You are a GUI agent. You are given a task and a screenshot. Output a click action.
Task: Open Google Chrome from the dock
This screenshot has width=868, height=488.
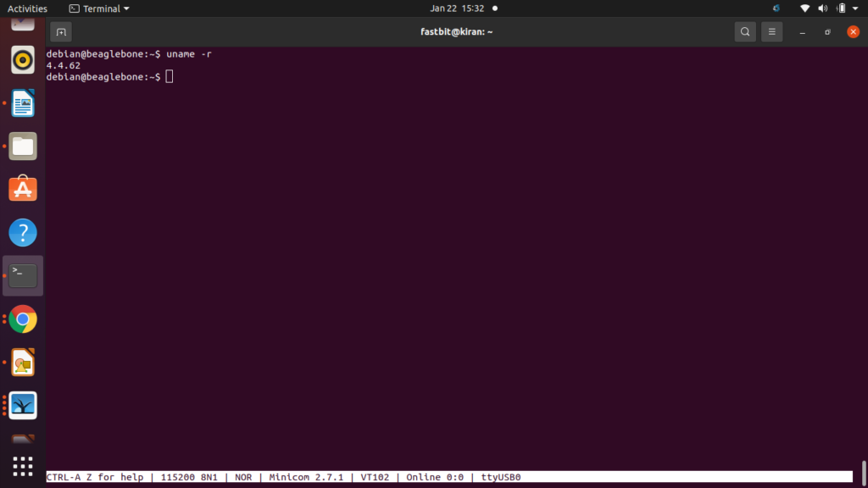pyautogui.click(x=22, y=319)
